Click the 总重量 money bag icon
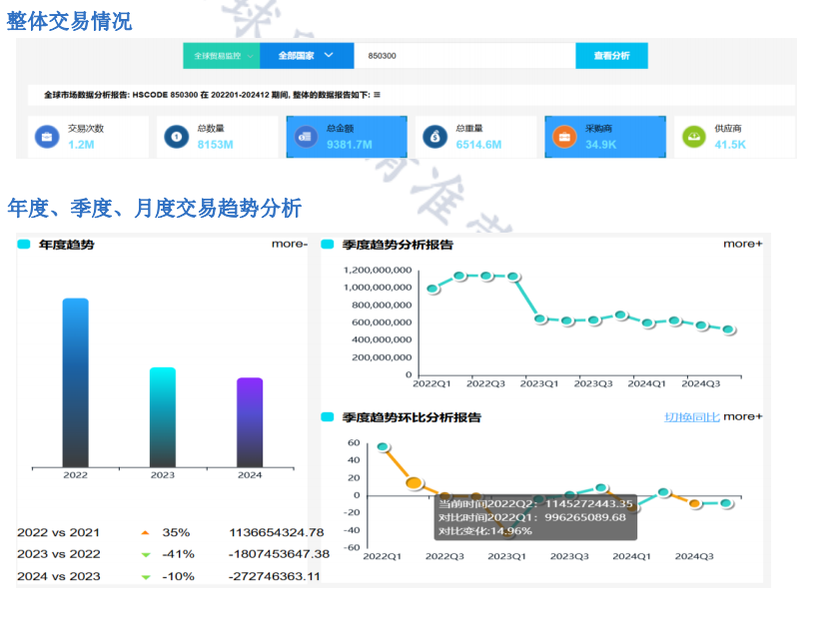This screenshot has height=625, width=840. 433,137
